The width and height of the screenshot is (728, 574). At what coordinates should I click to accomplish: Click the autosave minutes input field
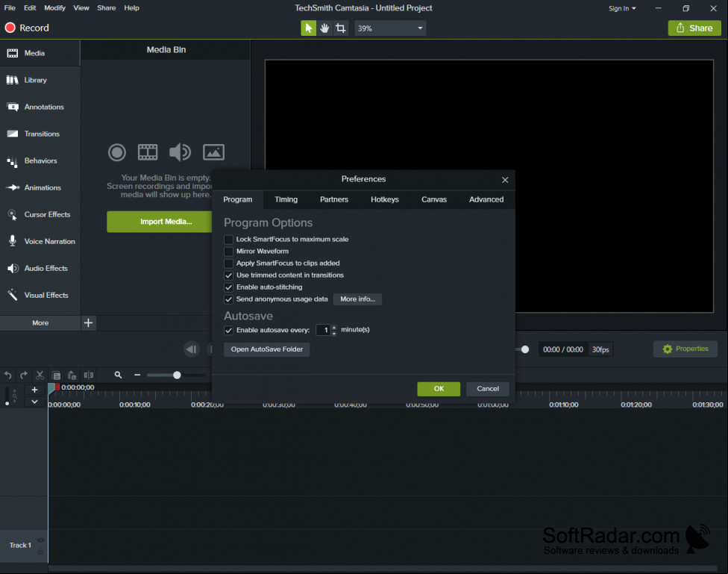[323, 331]
